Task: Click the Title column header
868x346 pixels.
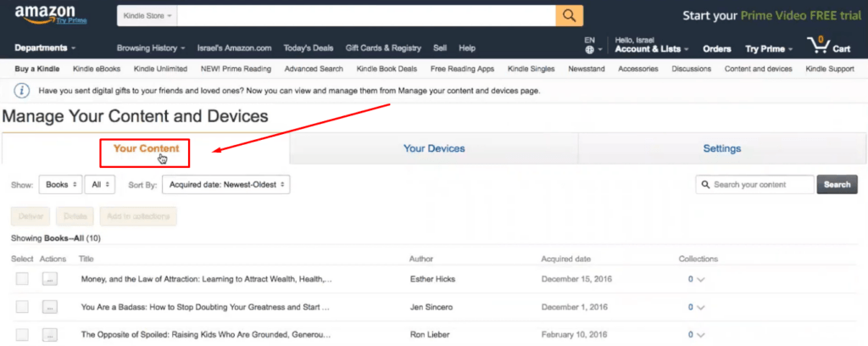Action: coord(86,259)
